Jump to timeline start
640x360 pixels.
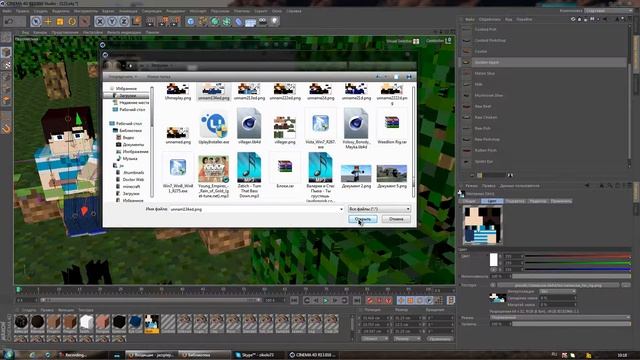tap(294, 300)
